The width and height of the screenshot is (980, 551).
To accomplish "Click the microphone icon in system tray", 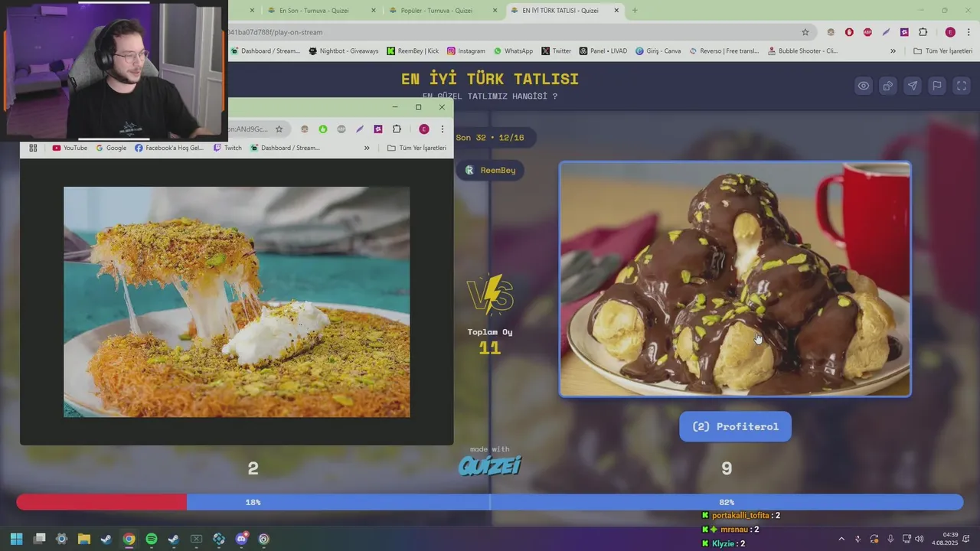I will click(x=890, y=539).
